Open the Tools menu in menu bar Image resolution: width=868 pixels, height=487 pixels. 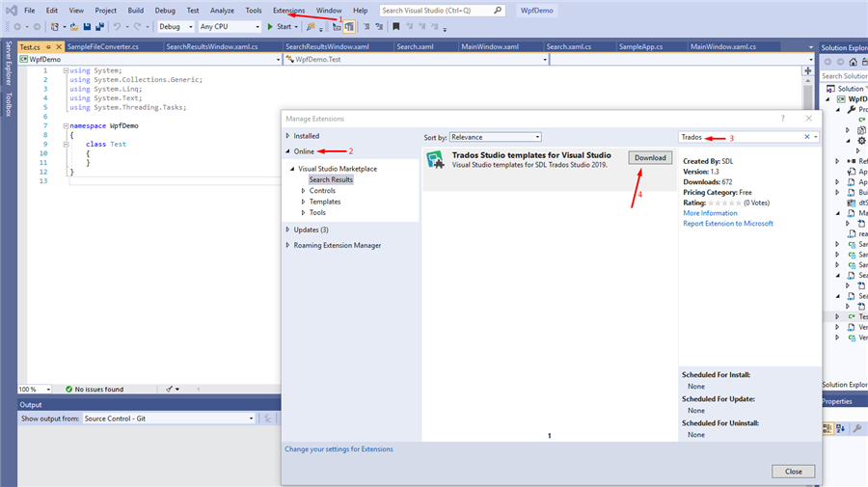click(254, 10)
